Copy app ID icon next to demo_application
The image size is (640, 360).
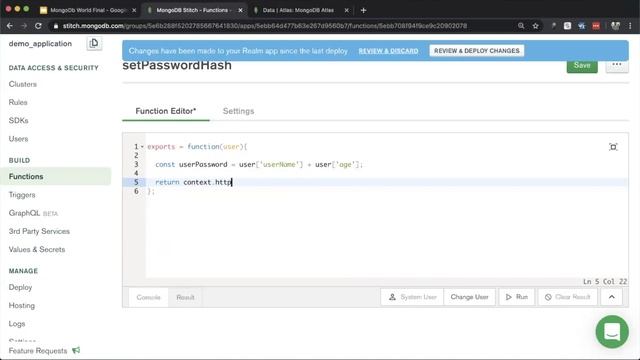pyautogui.click(x=94, y=43)
